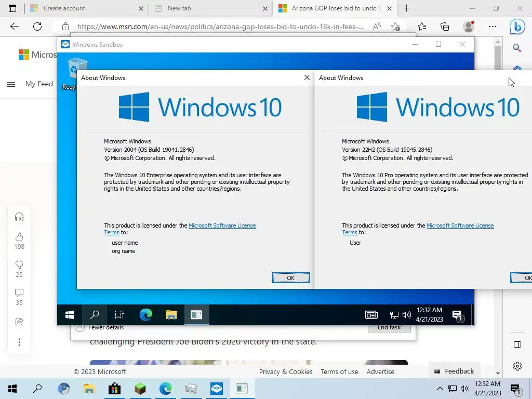Listen to article via headphones icon
532x399 pixels.
click(x=19, y=217)
